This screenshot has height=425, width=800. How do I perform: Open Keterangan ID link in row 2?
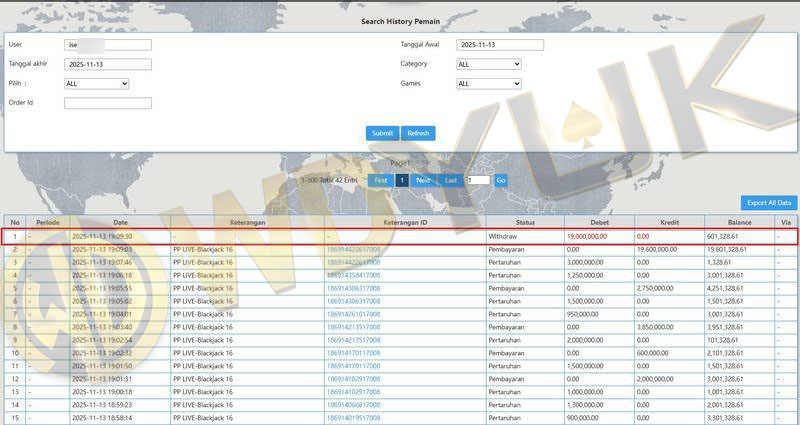[x=353, y=249]
